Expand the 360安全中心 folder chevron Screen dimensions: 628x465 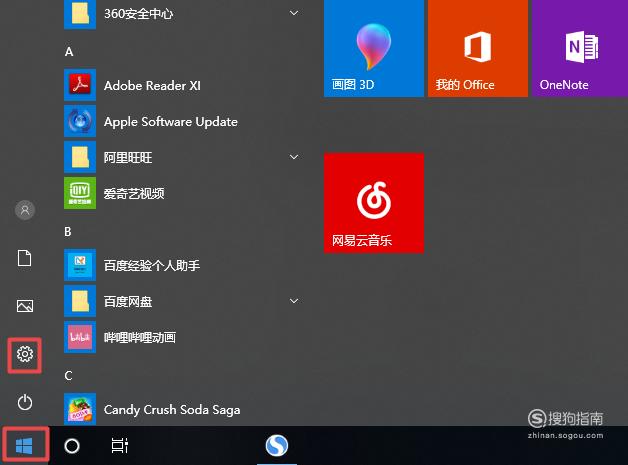click(x=294, y=13)
